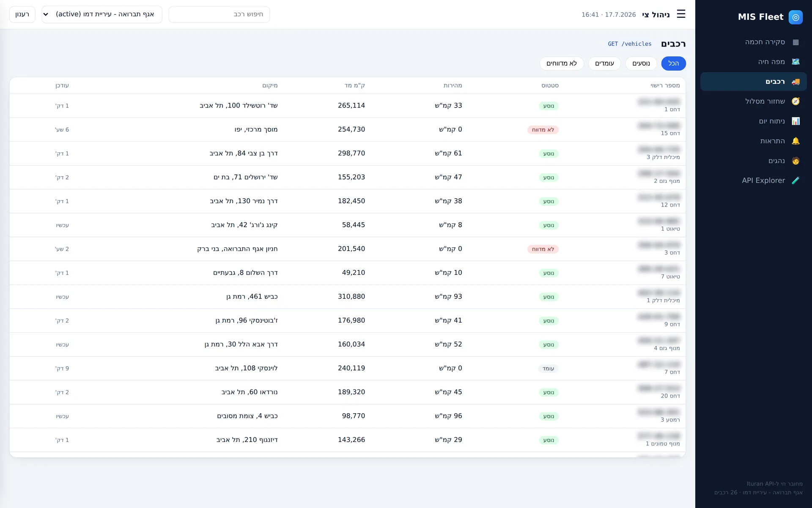Image resolution: width=812 pixels, height=508 pixels.
Task: Click the odometer value 310,880
Action: (351, 297)
